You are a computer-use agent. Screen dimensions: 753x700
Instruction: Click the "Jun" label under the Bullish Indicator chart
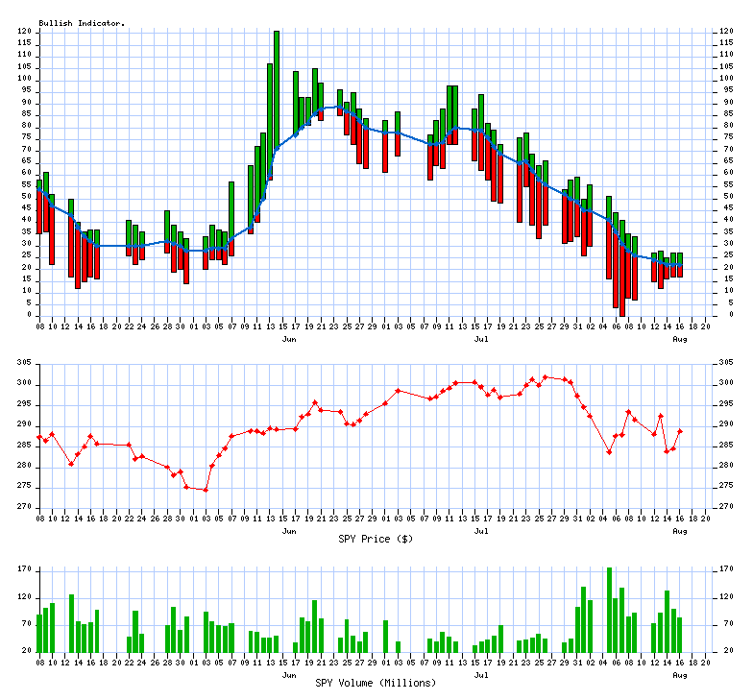tap(288, 340)
